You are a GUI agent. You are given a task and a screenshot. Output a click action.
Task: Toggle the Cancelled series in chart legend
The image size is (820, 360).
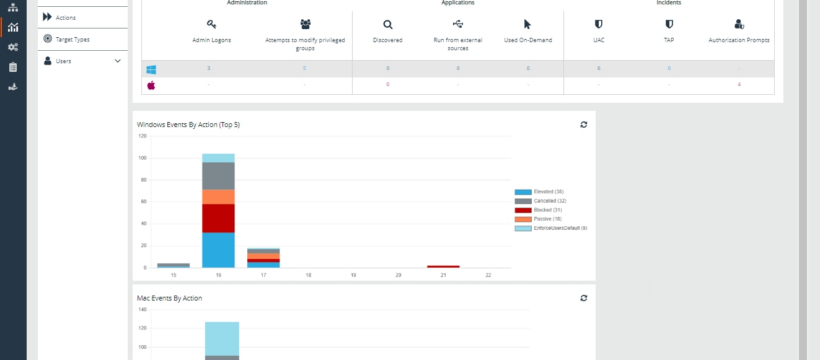click(x=550, y=201)
